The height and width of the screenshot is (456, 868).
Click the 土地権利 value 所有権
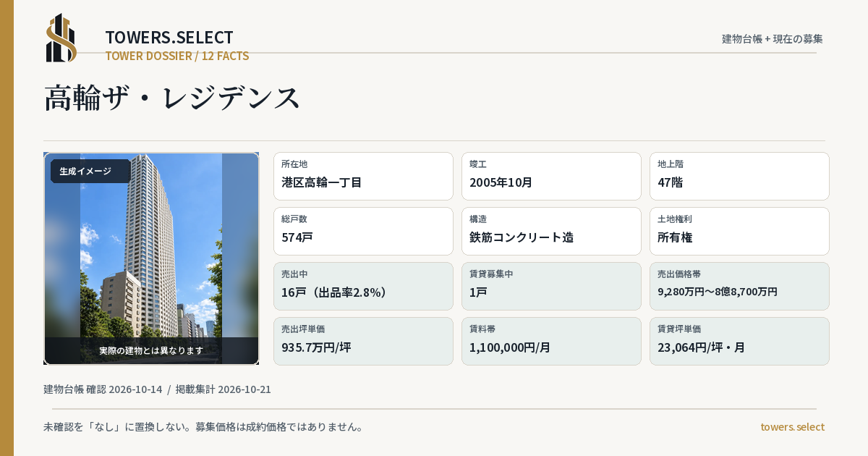675,237
